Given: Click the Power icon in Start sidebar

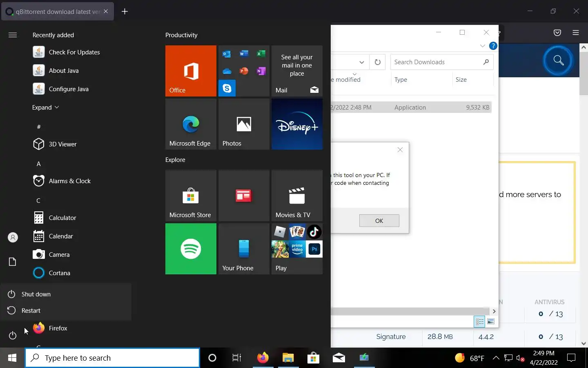Looking at the screenshot, I should click(x=13, y=335).
